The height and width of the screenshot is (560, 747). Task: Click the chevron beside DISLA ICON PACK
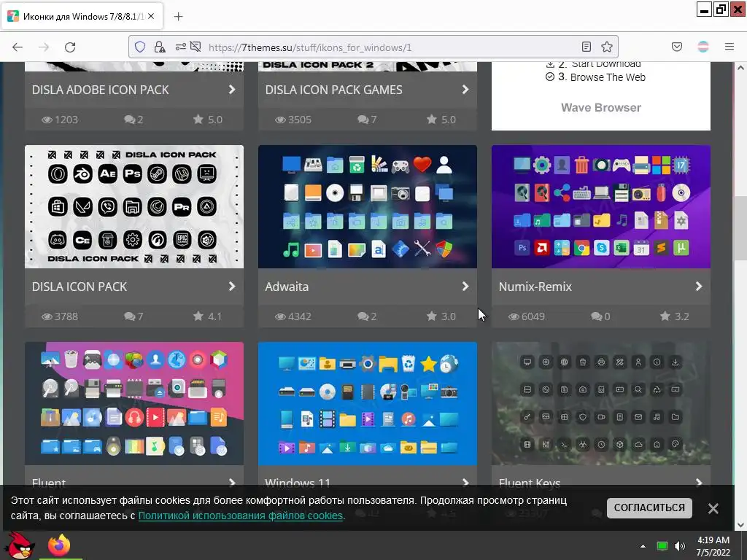(x=232, y=286)
